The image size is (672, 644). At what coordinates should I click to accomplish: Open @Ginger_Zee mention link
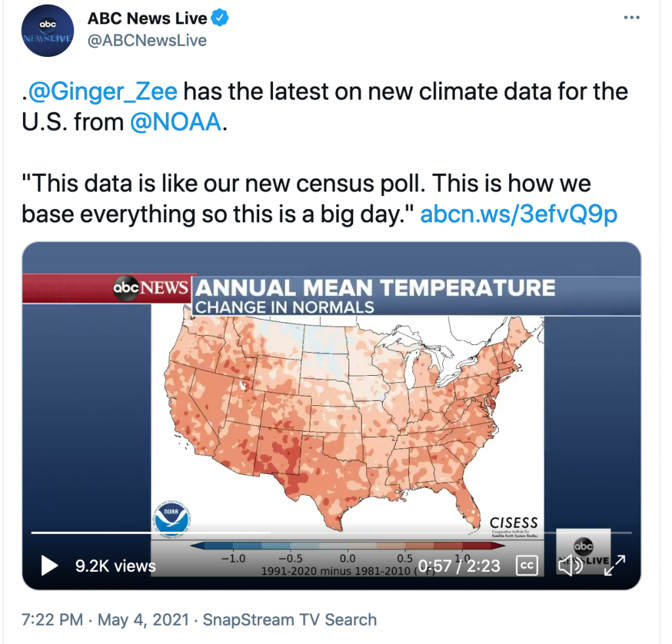point(102,92)
